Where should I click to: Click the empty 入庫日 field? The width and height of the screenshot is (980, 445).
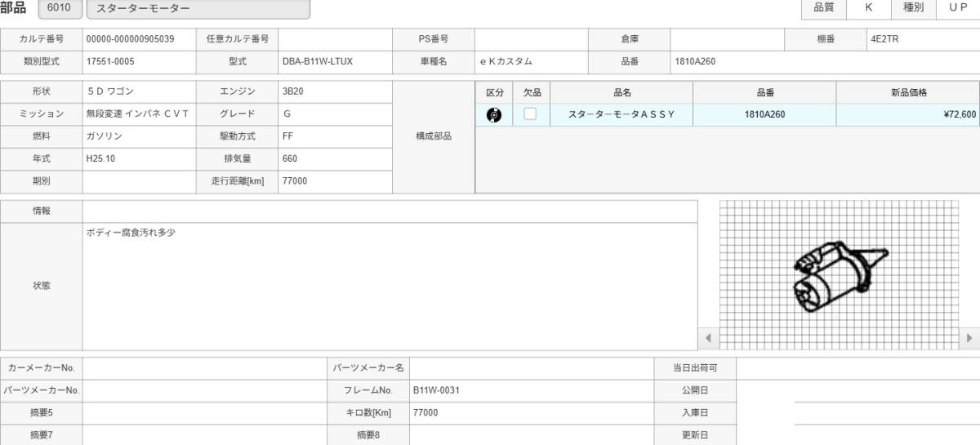click(x=858, y=413)
